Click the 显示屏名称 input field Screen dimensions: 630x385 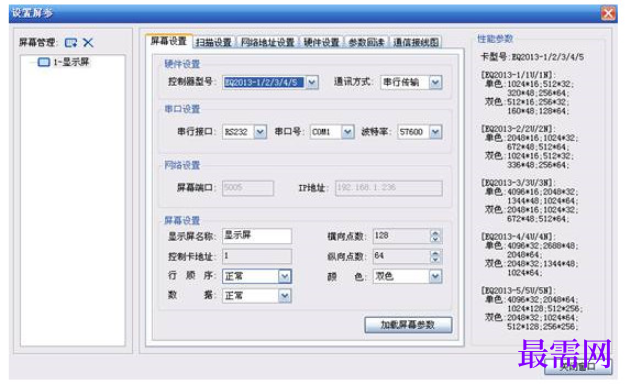257,236
